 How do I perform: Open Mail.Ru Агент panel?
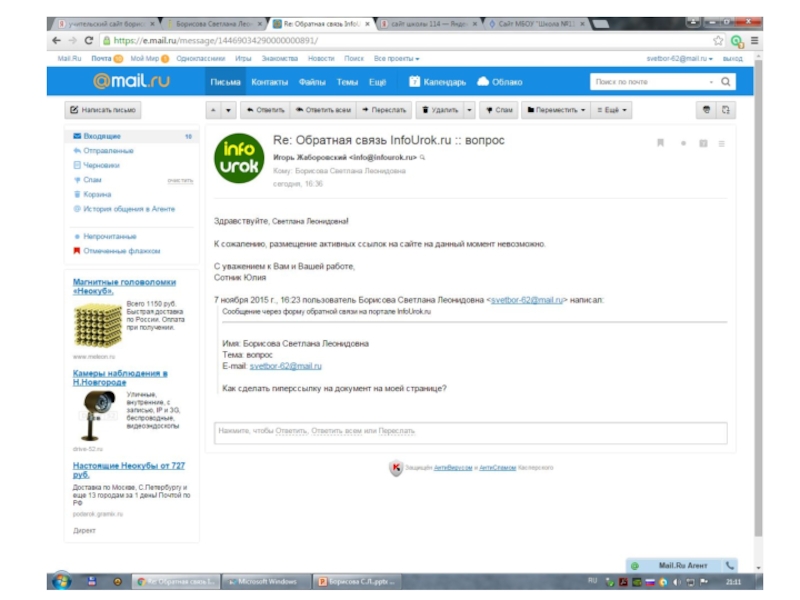682,565
